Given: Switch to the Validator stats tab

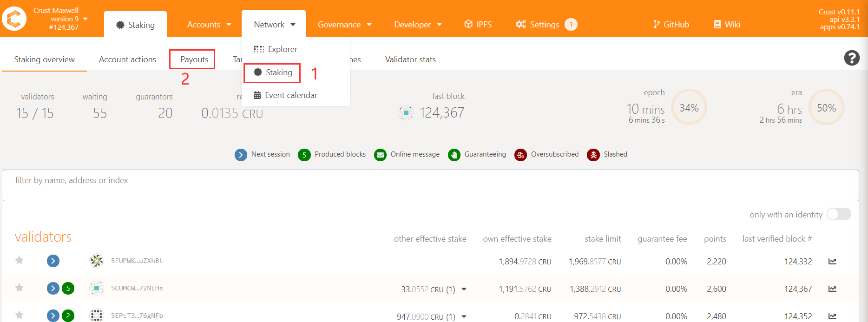Looking at the screenshot, I should click(x=410, y=59).
